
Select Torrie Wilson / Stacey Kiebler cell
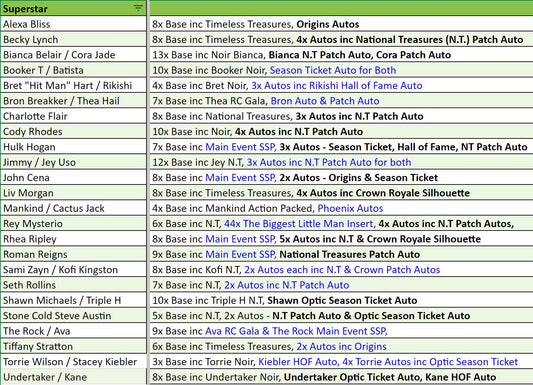[x=73, y=362]
